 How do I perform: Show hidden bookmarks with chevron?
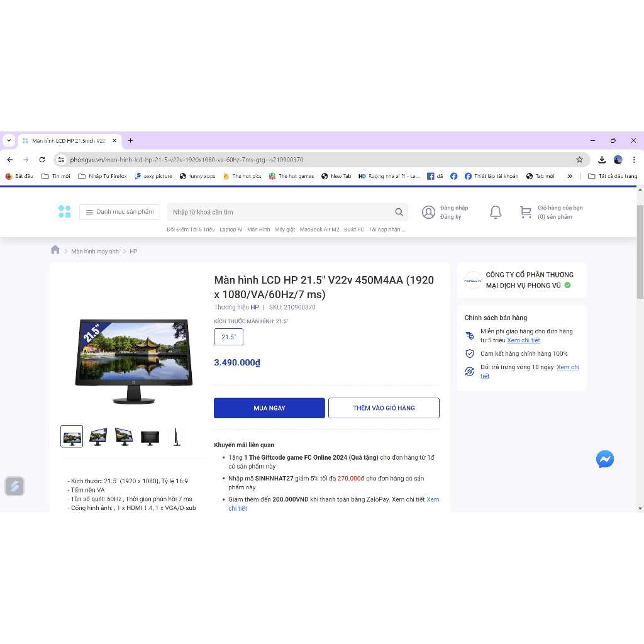(570, 177)
